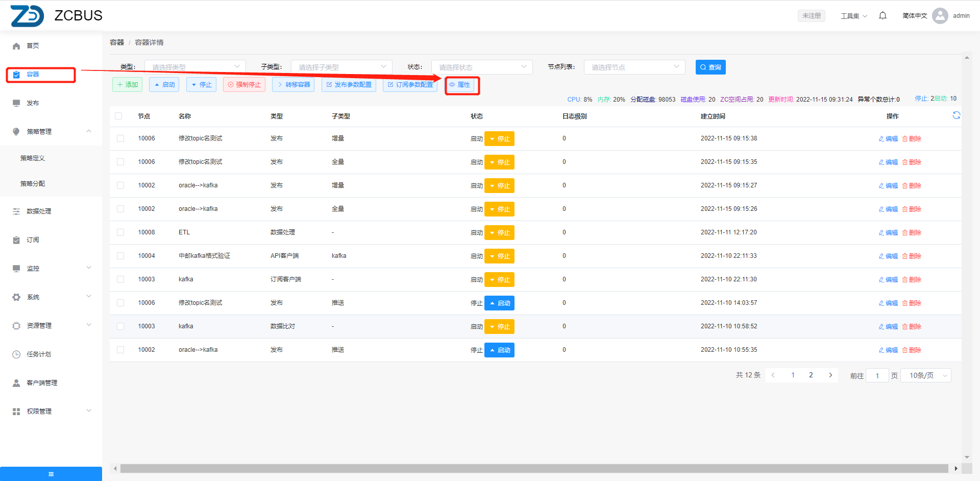Go to next page arrow in pagination
The height and width of the screenshot is (481, 980).
tap(830, 375)
